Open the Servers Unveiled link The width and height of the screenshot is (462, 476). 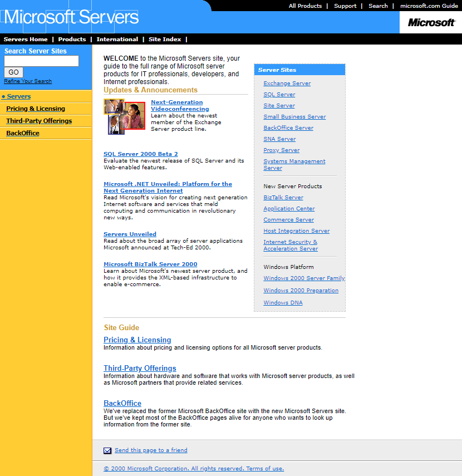(x=130, y=234)
